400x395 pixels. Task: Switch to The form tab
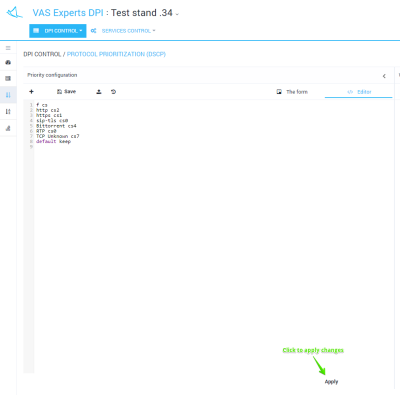292,92
